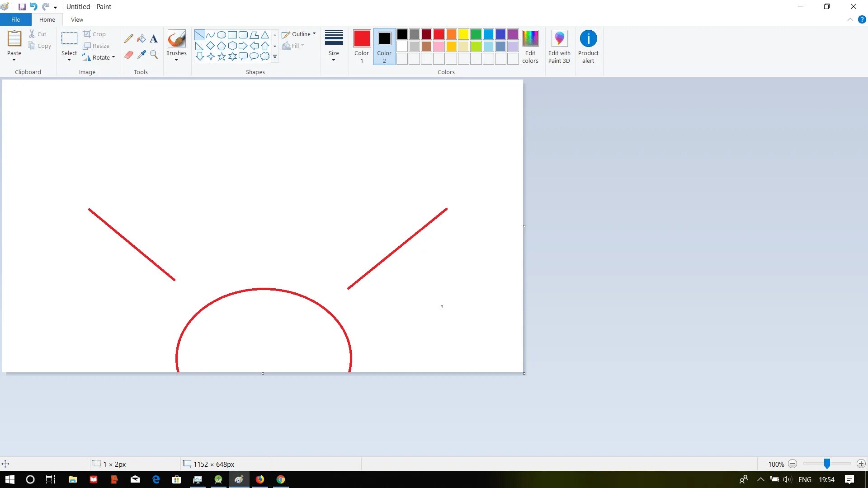Select the Magnifier tool
The height and width of the screenshot is (488, 868).
pos(154,55)
